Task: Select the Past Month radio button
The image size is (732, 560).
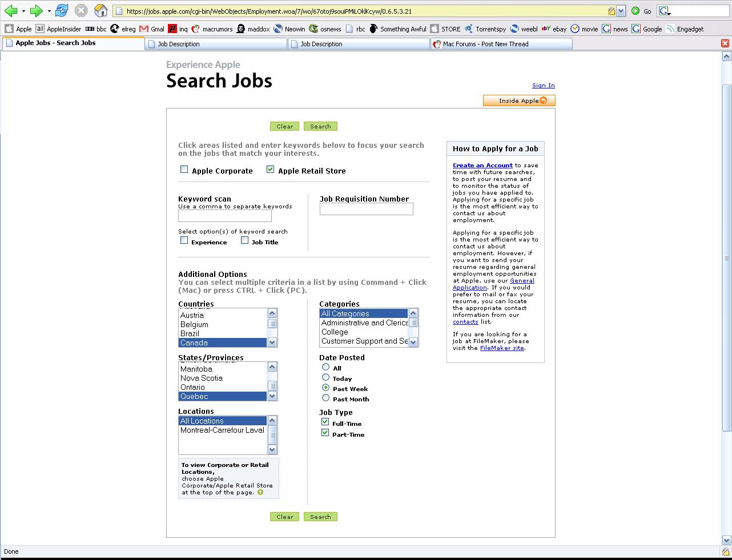Action: [325, 398]
